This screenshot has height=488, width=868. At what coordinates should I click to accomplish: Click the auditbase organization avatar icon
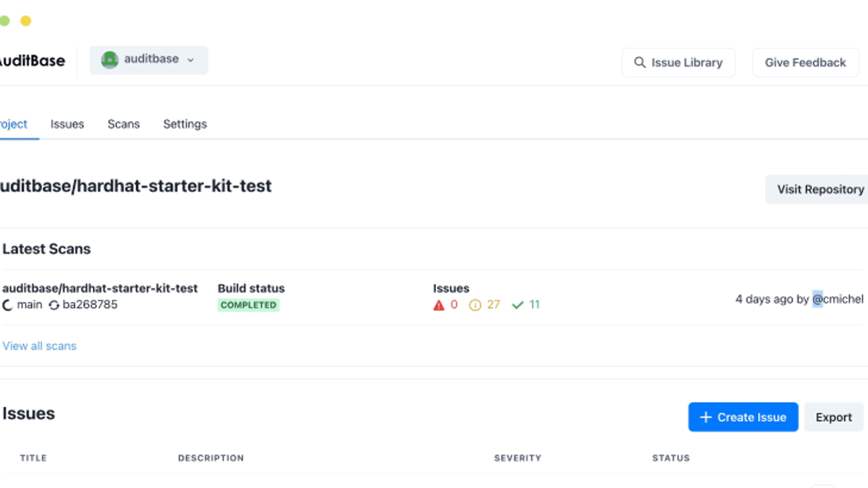point(110,60)
